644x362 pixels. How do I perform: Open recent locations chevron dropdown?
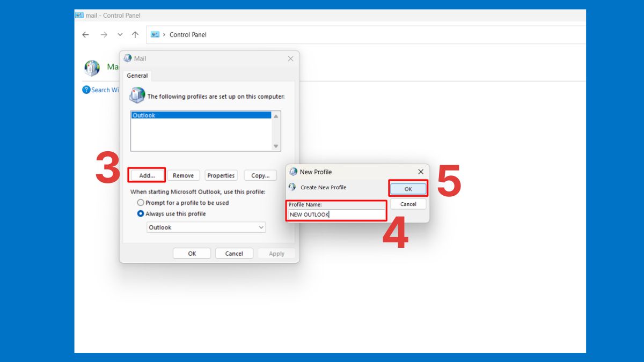pos(120,35)
